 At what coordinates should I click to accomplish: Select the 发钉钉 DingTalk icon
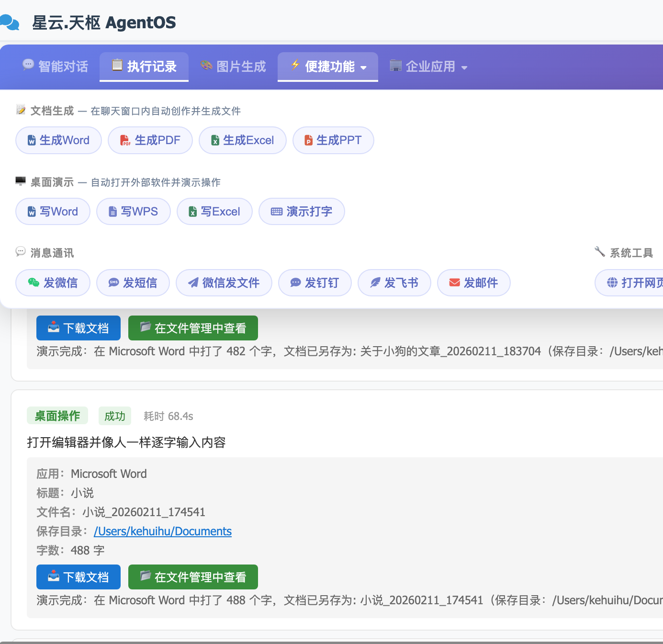pyautogui.click(x=296, y=282)
